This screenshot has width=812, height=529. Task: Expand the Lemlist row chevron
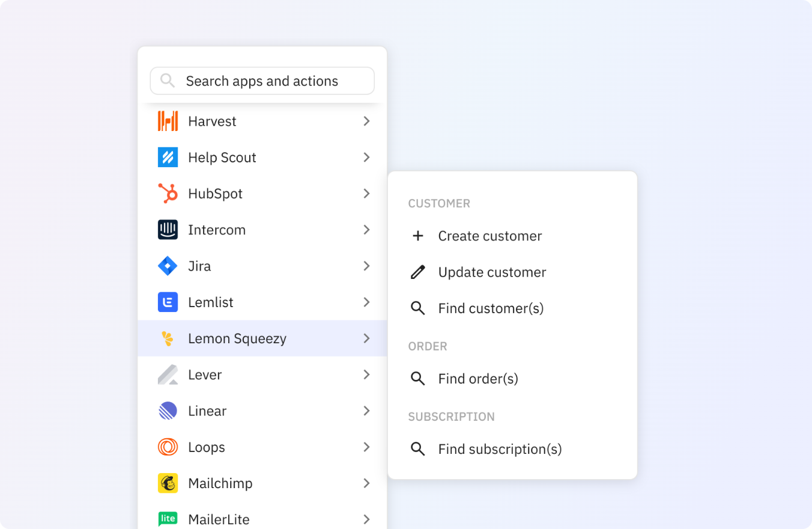point(366,302)
